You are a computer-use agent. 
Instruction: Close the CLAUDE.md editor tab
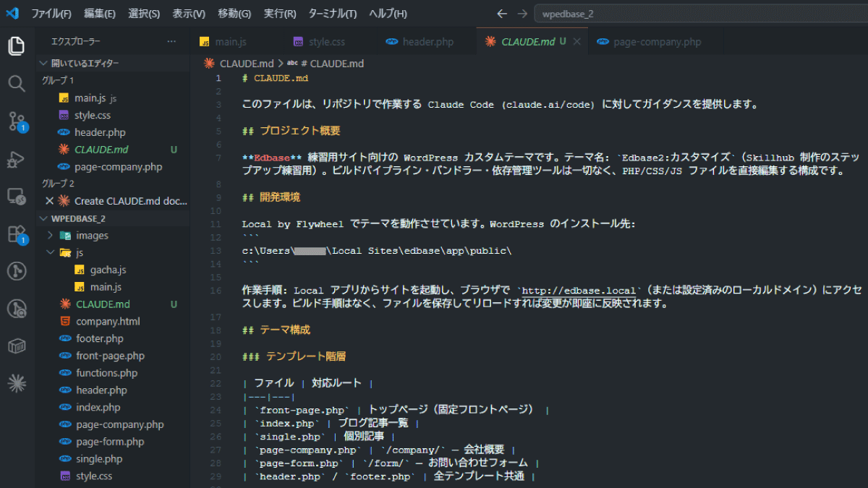(576, 42)
